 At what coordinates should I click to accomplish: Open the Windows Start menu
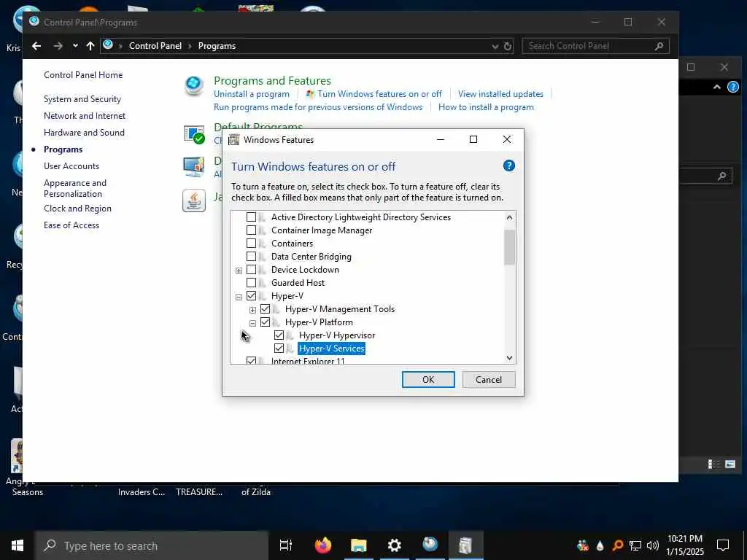pyautogui.click(x=18, y=545)
